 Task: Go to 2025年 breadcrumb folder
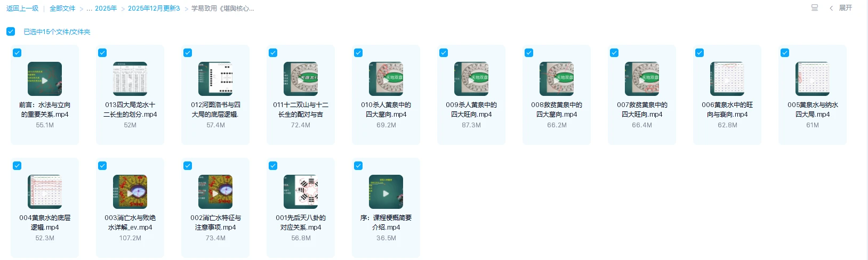[106, 9]
